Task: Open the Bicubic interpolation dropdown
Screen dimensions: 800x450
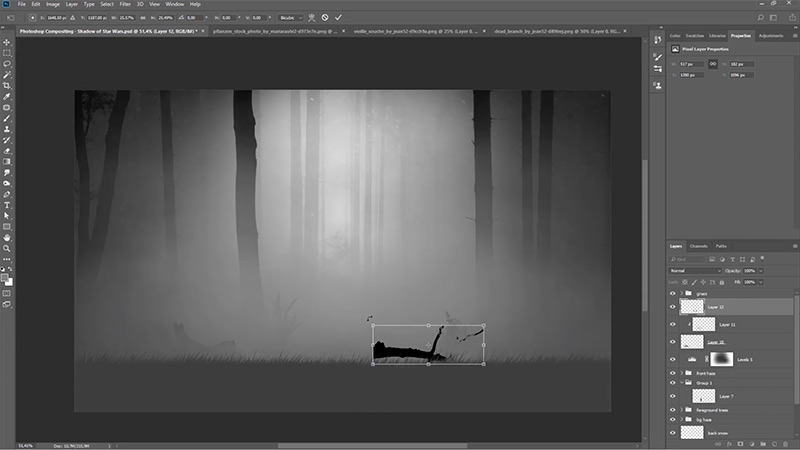Action: tap(290, 17)
